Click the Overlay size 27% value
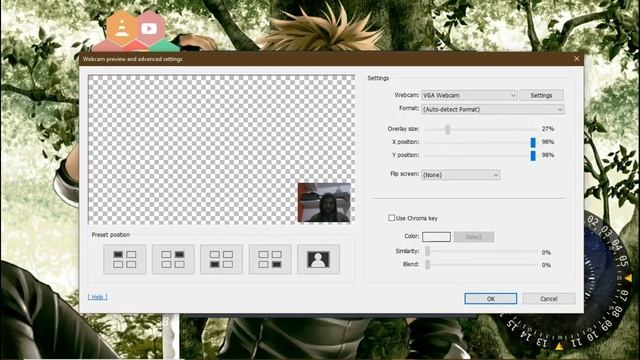Image resolution: width=640 pixels, height=360 pixels. click(547, 129)
